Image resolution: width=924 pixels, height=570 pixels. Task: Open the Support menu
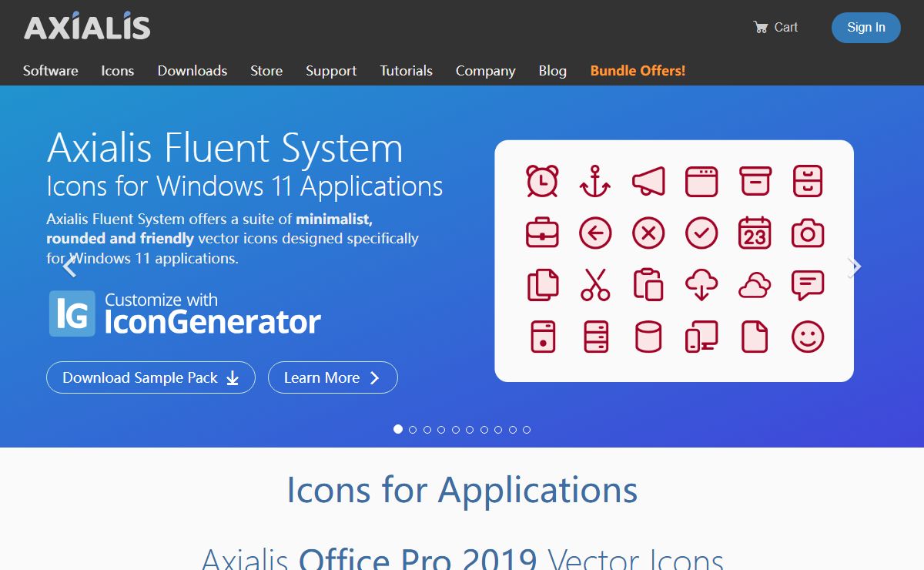pos(331,71)
